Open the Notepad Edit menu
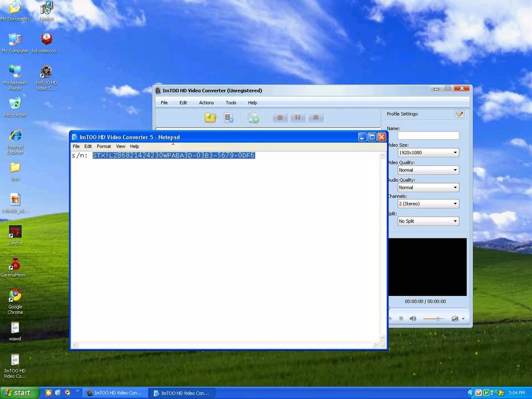This screenshot has height=399, width=532. [88, 146]
